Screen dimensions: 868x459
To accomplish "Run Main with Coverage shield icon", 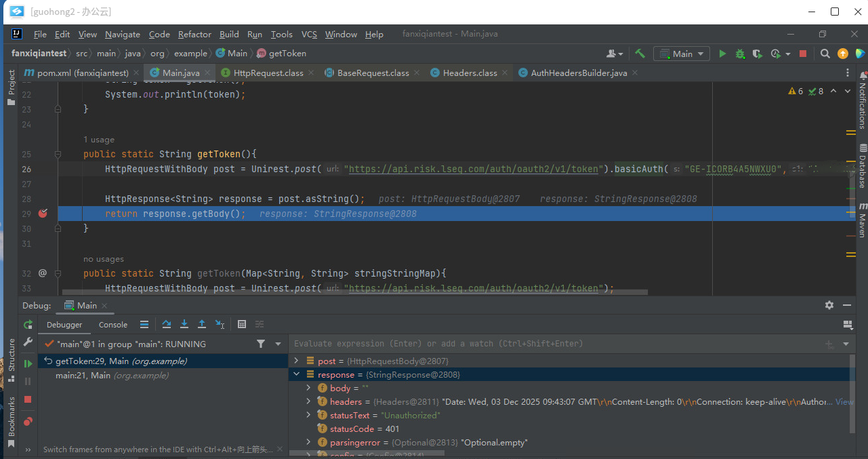I will [758, 54].
